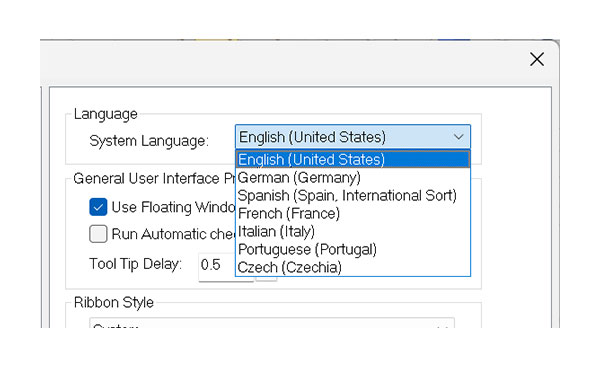
Task: Close the preferences dialog with X
Action: tap(537, 59)
